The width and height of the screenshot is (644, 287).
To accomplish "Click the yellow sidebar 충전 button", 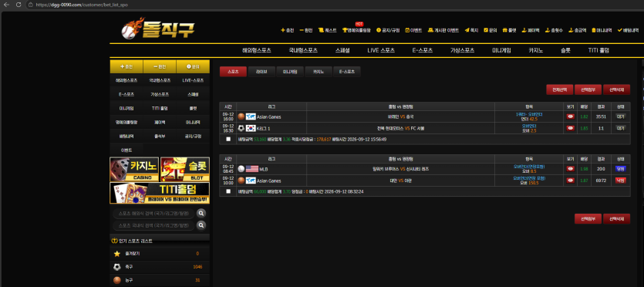I will [x=126, y=66].
